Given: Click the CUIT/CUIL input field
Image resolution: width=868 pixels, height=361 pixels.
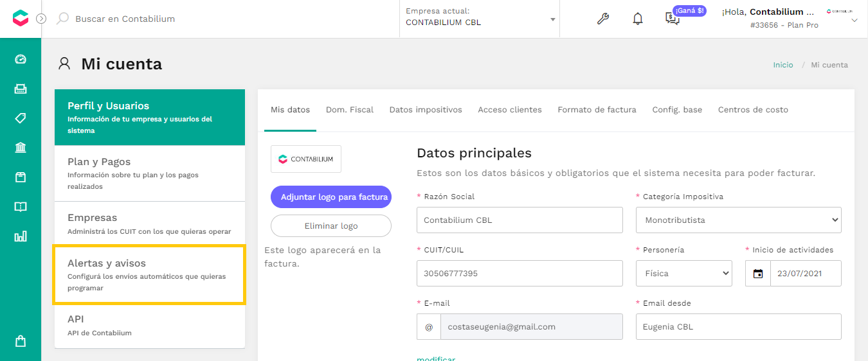Looking at the screenshot, I should coord(520,273).
